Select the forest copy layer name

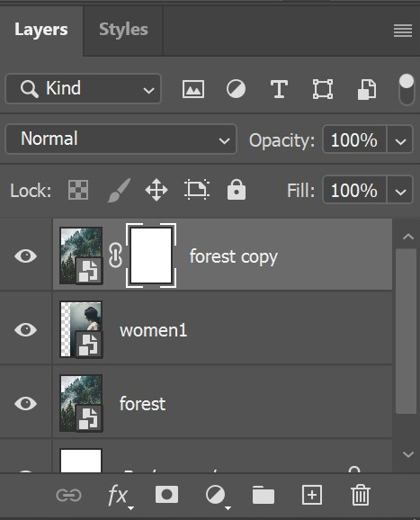click(x=233, y=257)
